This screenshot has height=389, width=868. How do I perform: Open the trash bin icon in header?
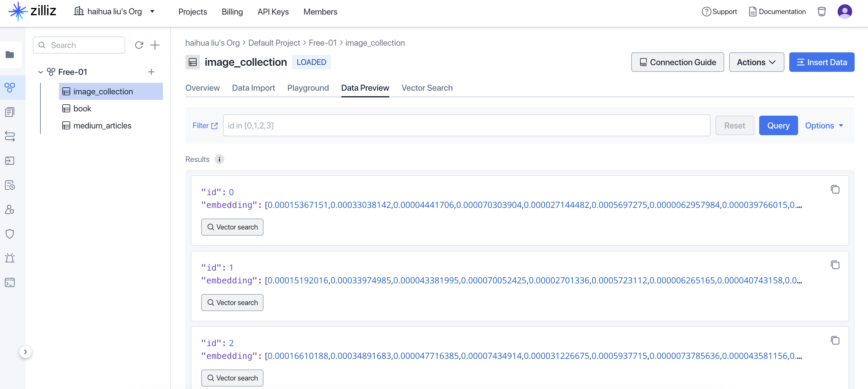pos(821,12)
